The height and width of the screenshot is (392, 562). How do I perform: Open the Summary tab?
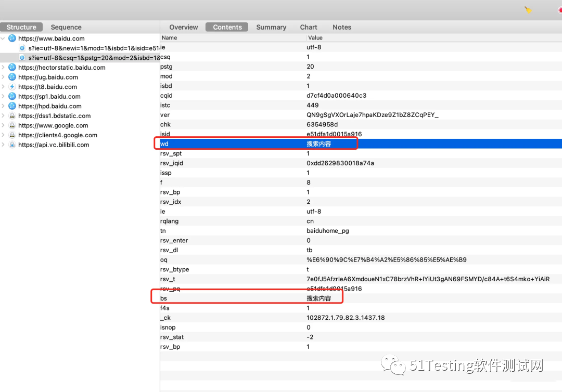click(x=271, y=27)
